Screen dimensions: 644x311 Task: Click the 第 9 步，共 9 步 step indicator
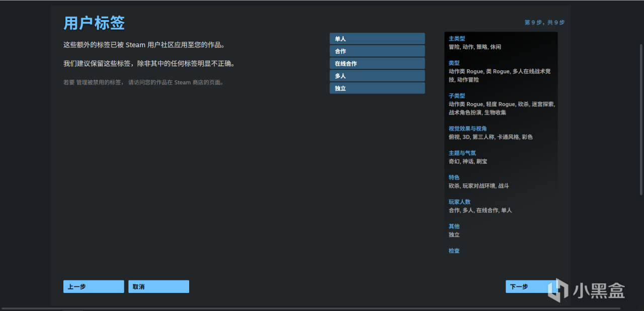[544, 22]
